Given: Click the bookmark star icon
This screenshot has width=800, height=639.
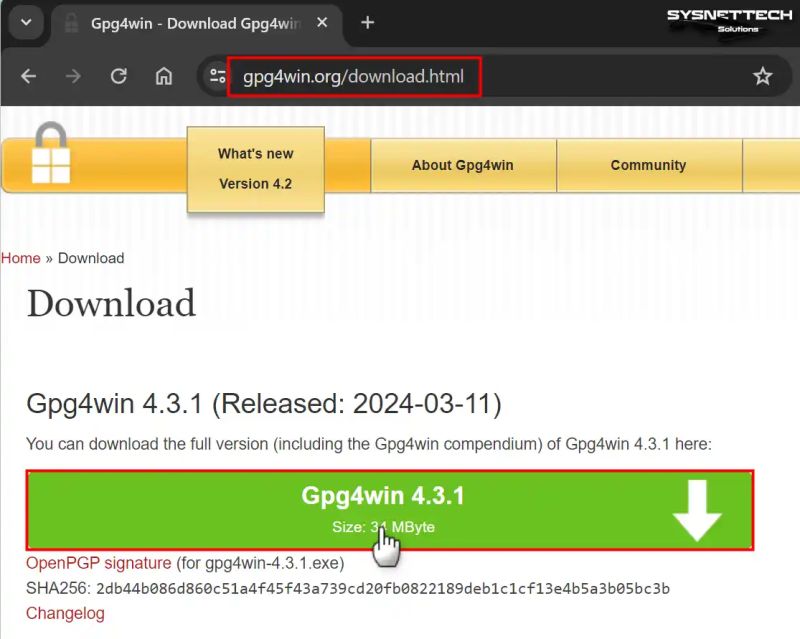Looking at the screenshot, I should (763, 76).
